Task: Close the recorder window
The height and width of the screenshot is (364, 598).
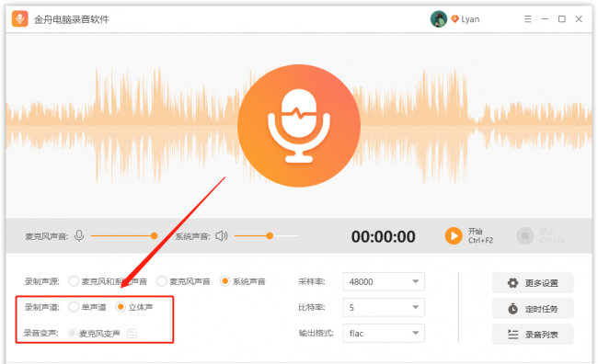Action: pyautogui.click(x=579, y=18)
